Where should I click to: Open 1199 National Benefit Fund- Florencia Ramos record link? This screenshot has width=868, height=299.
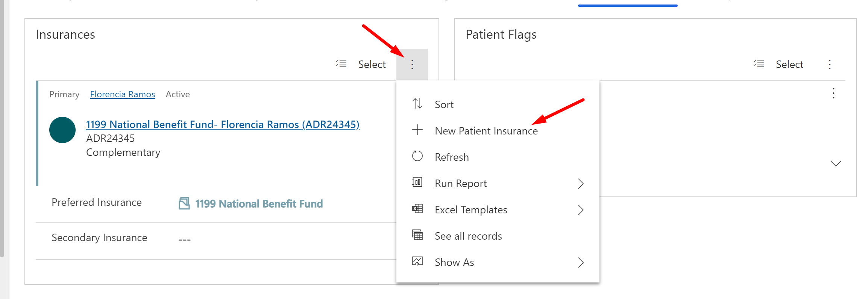pos(223,124)
